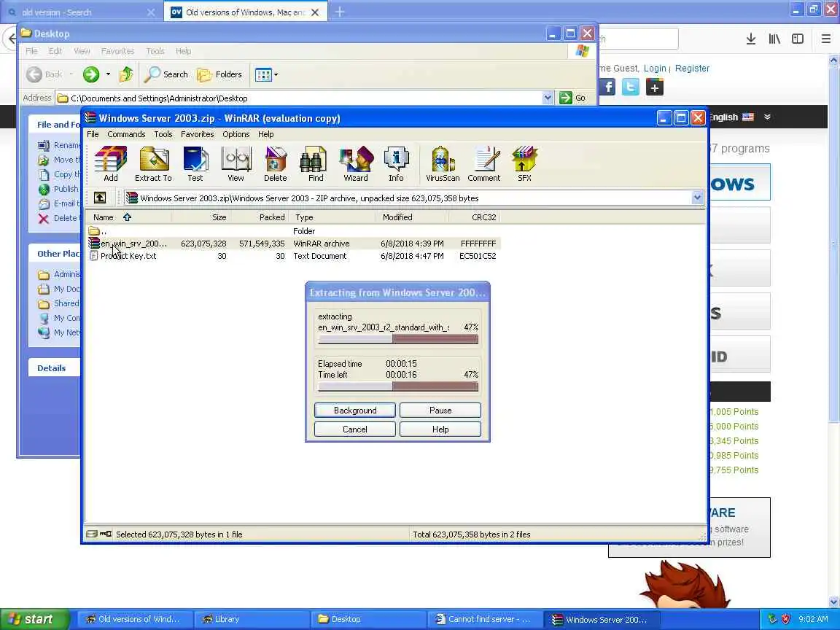
Task: Click the Windows Start button
Action: 35,619
